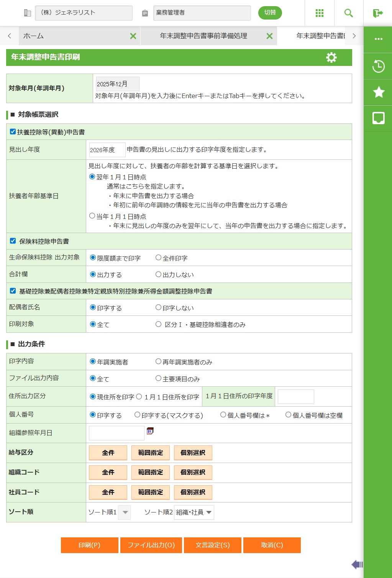The image size is (392, 578).
Task: Open the history clock sidebar icon
Action: (378, 66)
